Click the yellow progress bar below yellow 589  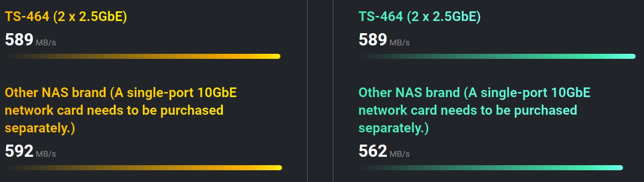point(143,56)
